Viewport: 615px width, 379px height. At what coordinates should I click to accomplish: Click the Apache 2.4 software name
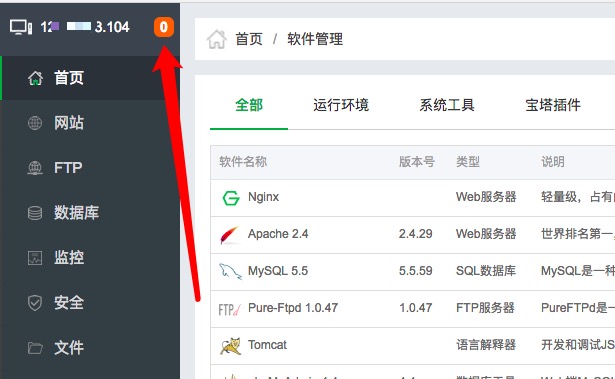278,234
